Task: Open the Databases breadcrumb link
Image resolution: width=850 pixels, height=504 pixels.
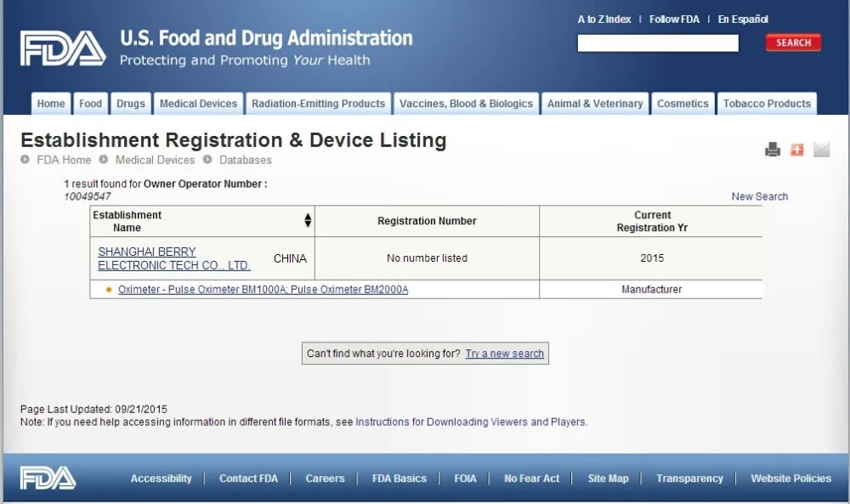Action: click(246, 160)
